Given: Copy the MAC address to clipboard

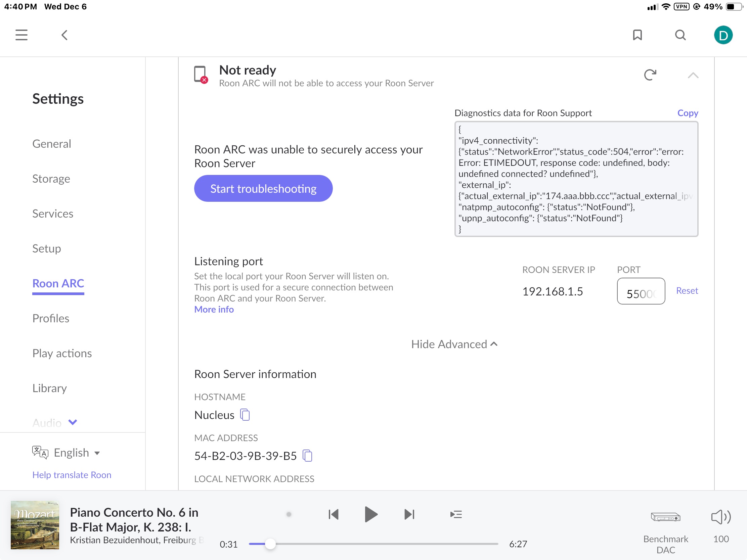Looking at the screenshot, I should (307, 456).
